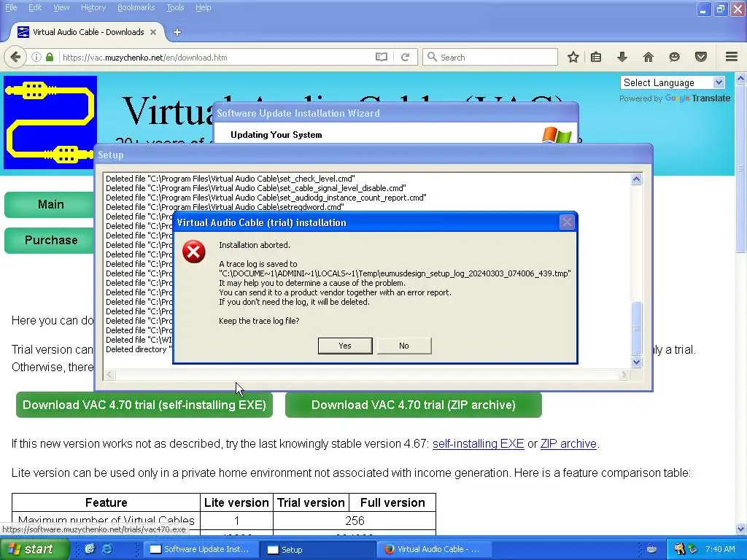Open the Tools menu
747x560 pixels.
click(175, 7)
